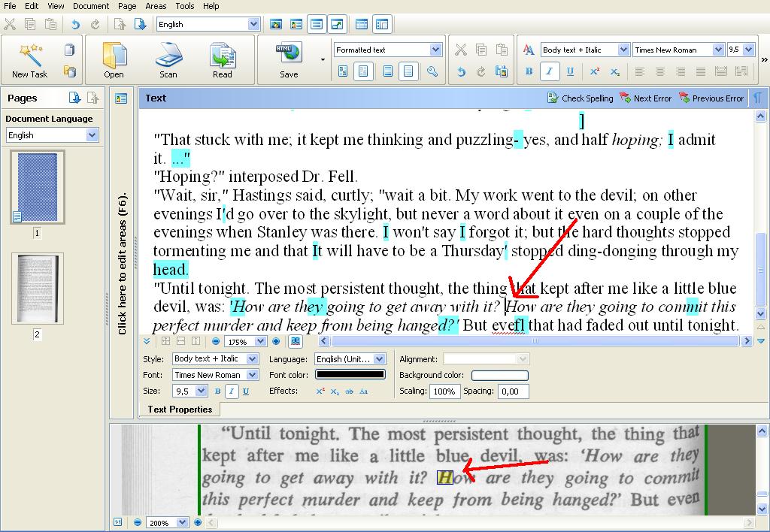Toggle subscript in the main toolbar
Image resolution: width=770 pixels, height=532 pixels.
(614, 71)
